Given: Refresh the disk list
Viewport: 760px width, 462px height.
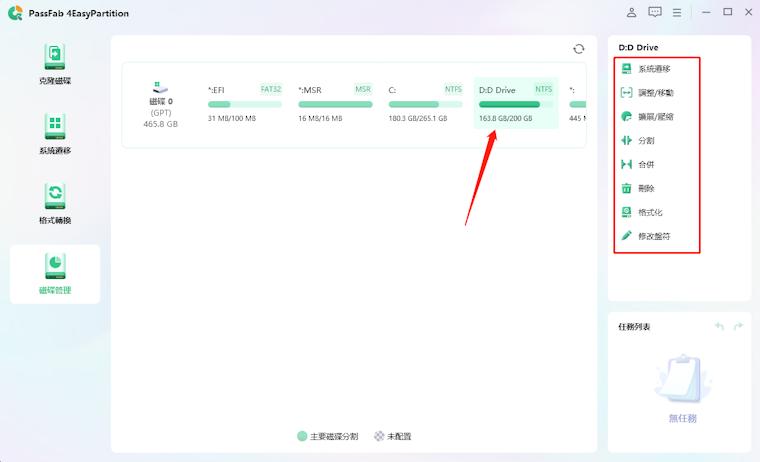Looking at the screenshot, I should (579, 49).
